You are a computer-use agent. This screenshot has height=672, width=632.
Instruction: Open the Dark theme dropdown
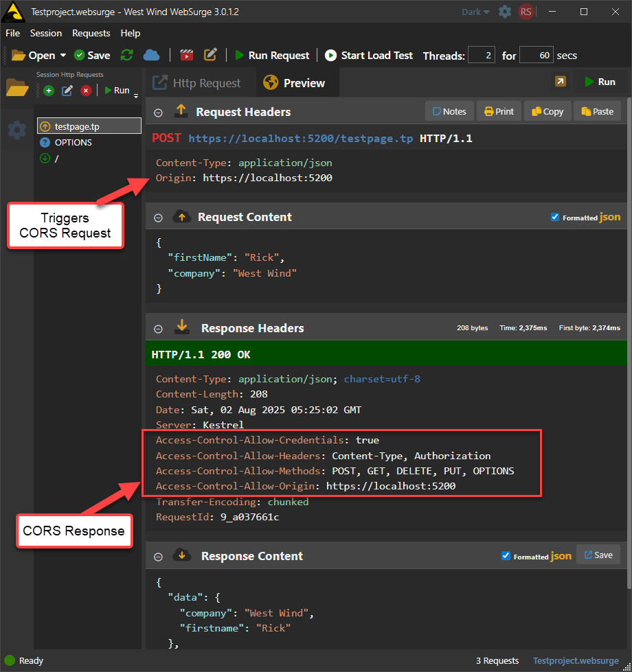click(475, 12)
